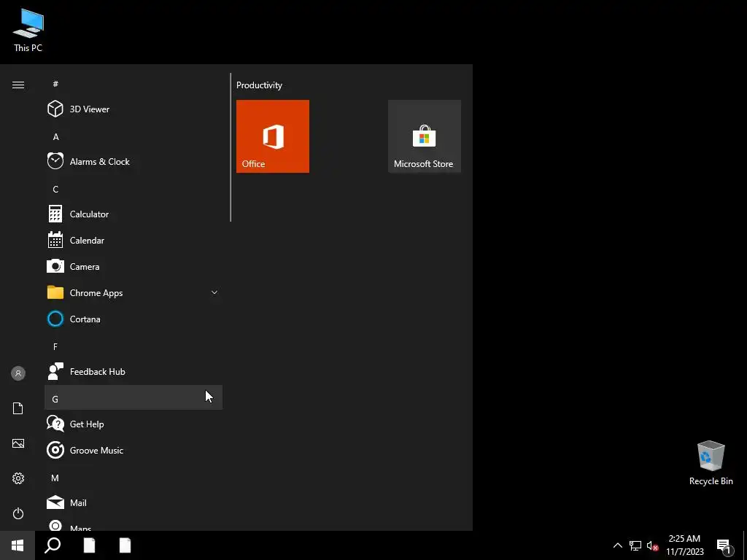Viewport: 747px width, 560px height.
Task: Open the Mail app
Action: 133,502
